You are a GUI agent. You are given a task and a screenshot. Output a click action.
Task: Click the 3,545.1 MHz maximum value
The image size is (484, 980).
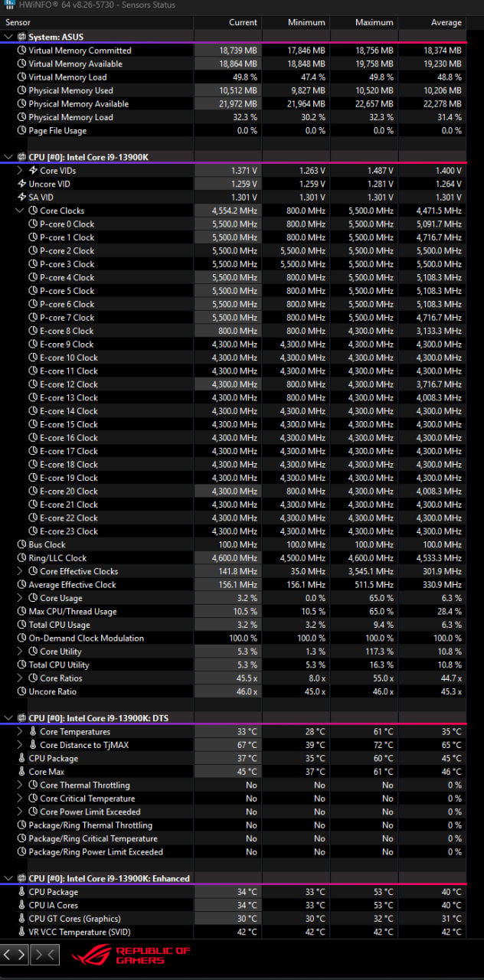[x=371, y=571]
